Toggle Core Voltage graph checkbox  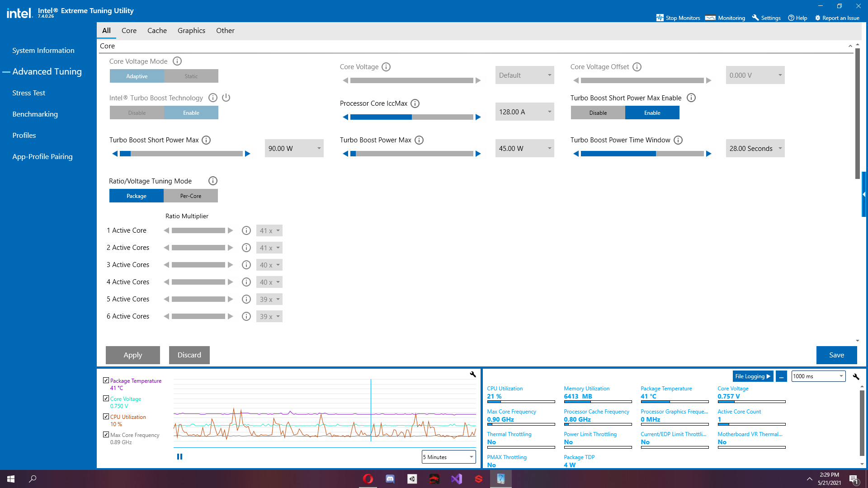(106, 399)
